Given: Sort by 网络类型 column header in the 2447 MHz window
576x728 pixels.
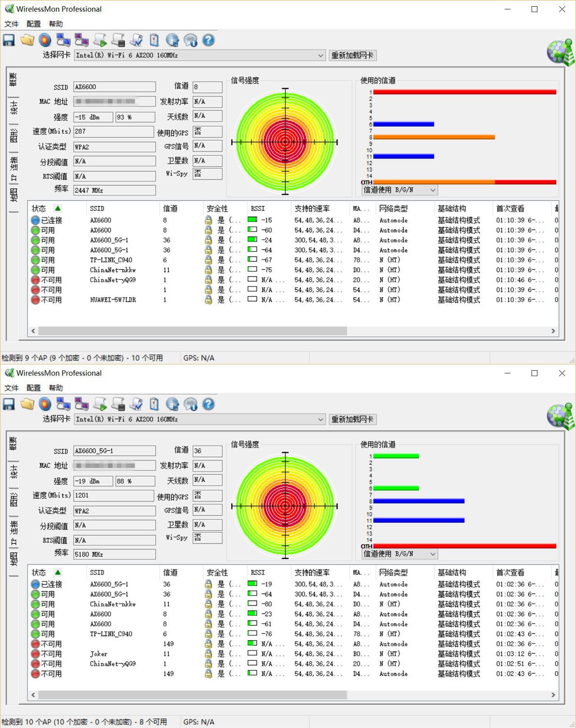Looking at the screenshot, I should pyautogui.click(x=405, y=208).
